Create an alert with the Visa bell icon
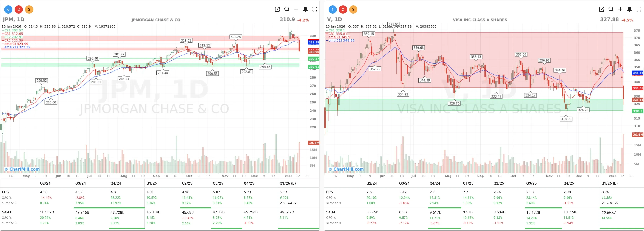This screenshot has width=644, height=231. pos(629,9)
